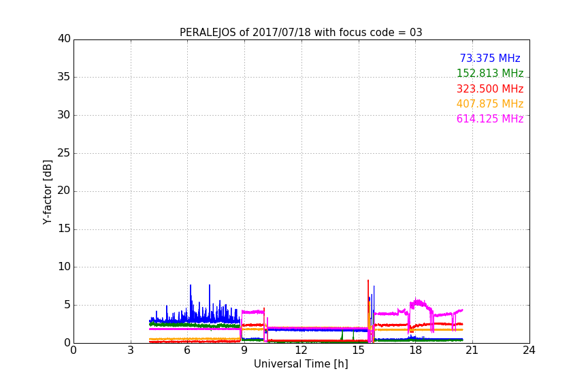Click the x-axis tick label 24
The height and width of the screenshot is (392, 588).
(x=529, y=350)
